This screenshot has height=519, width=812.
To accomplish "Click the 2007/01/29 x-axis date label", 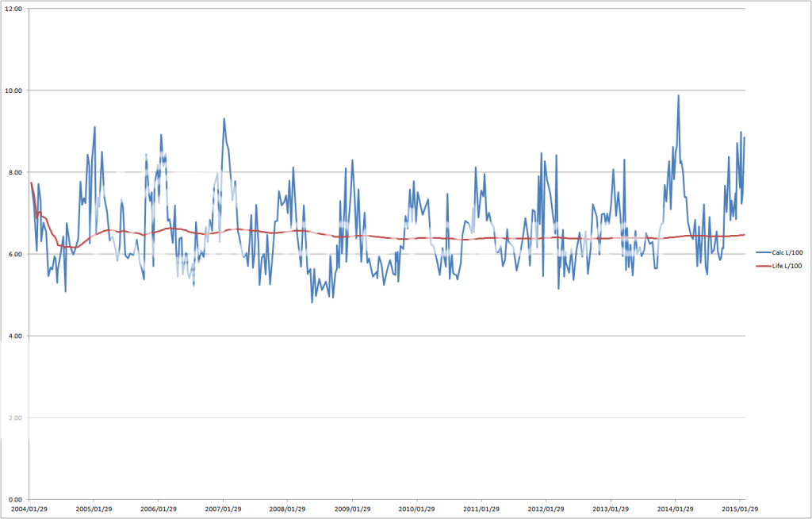I will 223,509.
